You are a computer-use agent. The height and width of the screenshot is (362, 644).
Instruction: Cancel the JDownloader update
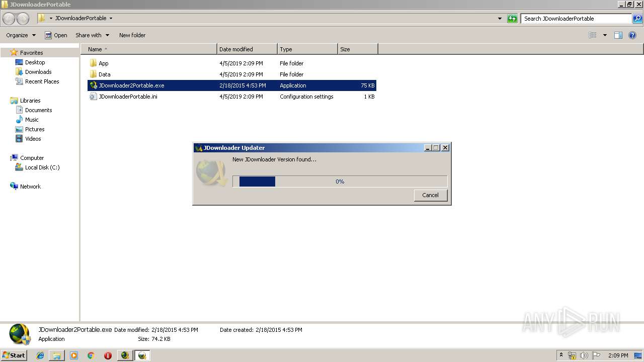click(x=430, y=195)
